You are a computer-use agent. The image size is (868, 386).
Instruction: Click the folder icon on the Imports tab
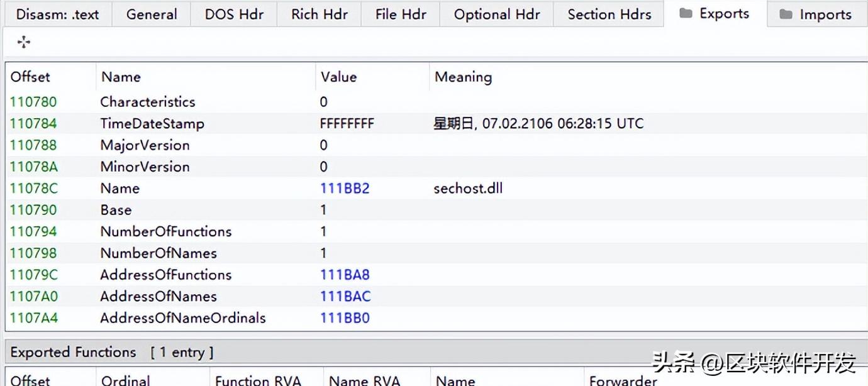tap(785, 13)
